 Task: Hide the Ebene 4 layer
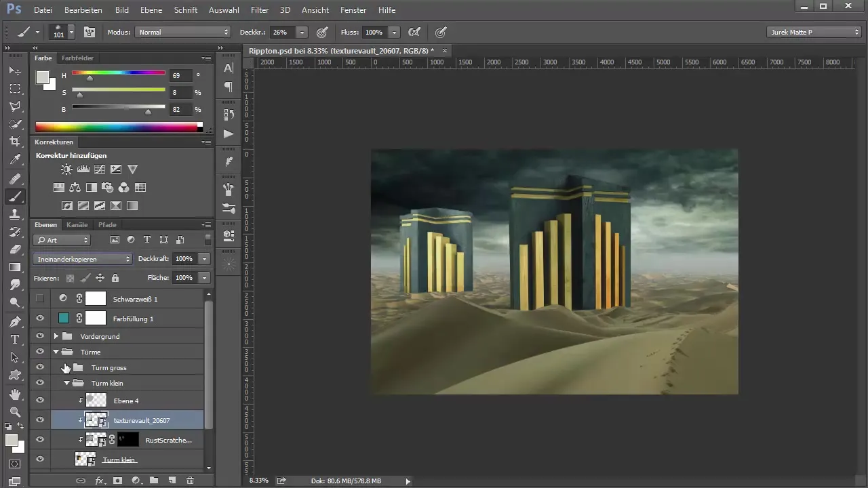(x=40, y=401)
